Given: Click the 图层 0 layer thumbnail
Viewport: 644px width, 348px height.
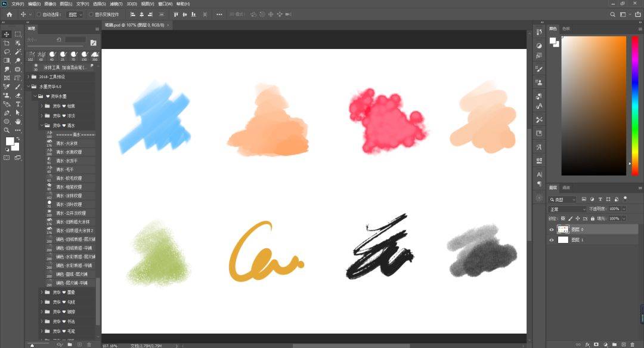Looking at the screenshot, I should tap(563, 229).
